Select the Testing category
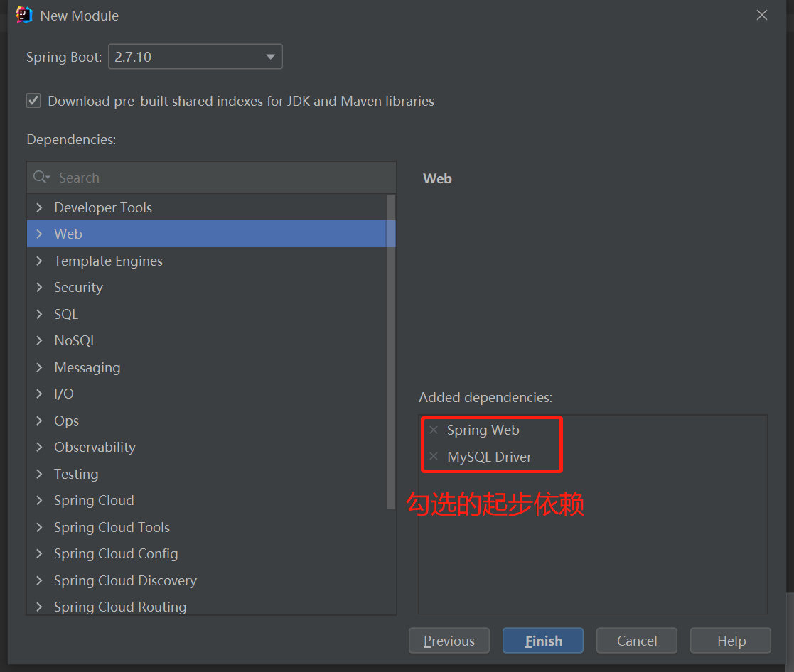 tap(76, 474)
